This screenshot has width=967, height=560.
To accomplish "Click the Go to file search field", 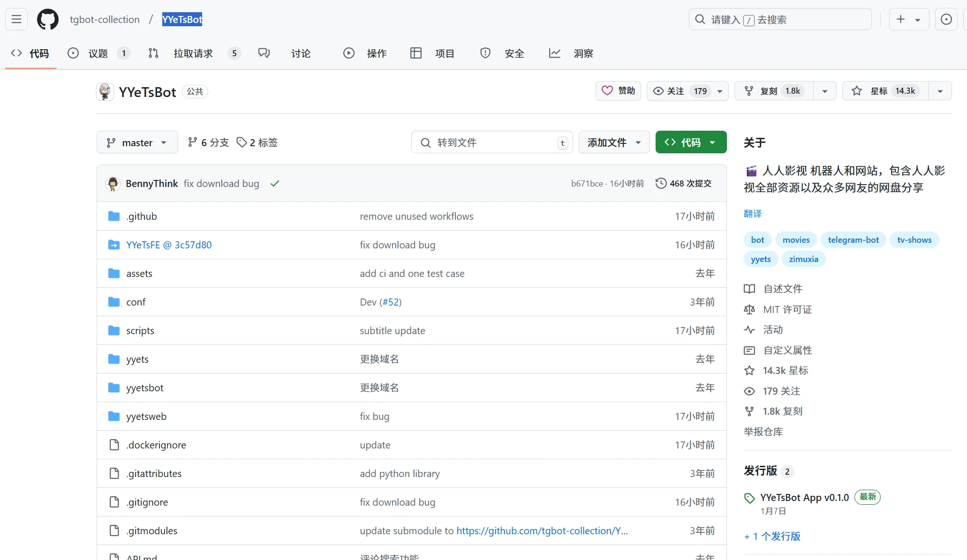I will [491, 142].
